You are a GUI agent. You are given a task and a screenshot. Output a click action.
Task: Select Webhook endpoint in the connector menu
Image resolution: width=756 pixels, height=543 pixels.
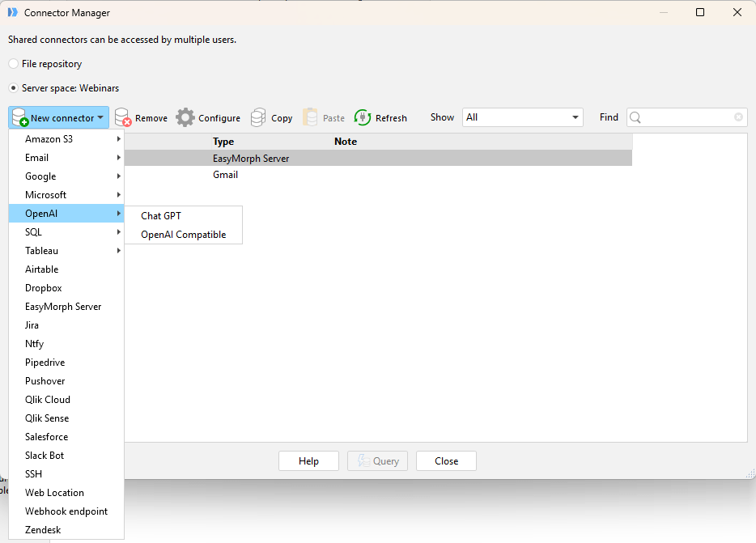click(x=66, y=511)
